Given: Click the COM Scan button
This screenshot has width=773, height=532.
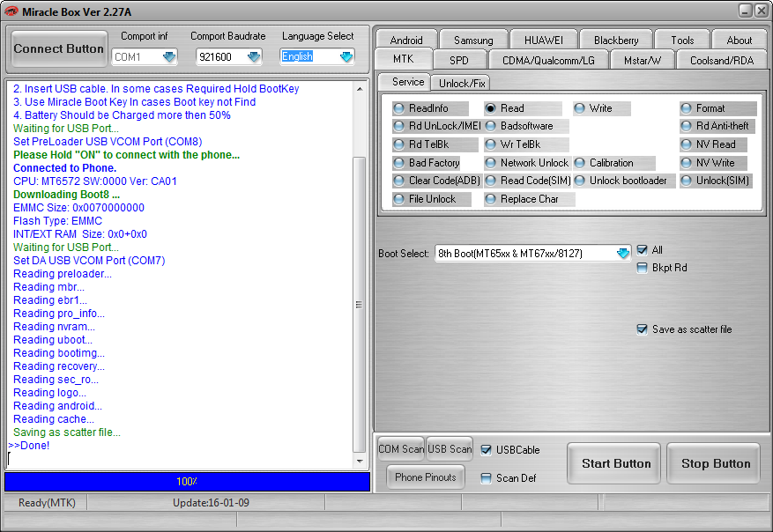Looking at the screenshot, I should tap(401, 448).
